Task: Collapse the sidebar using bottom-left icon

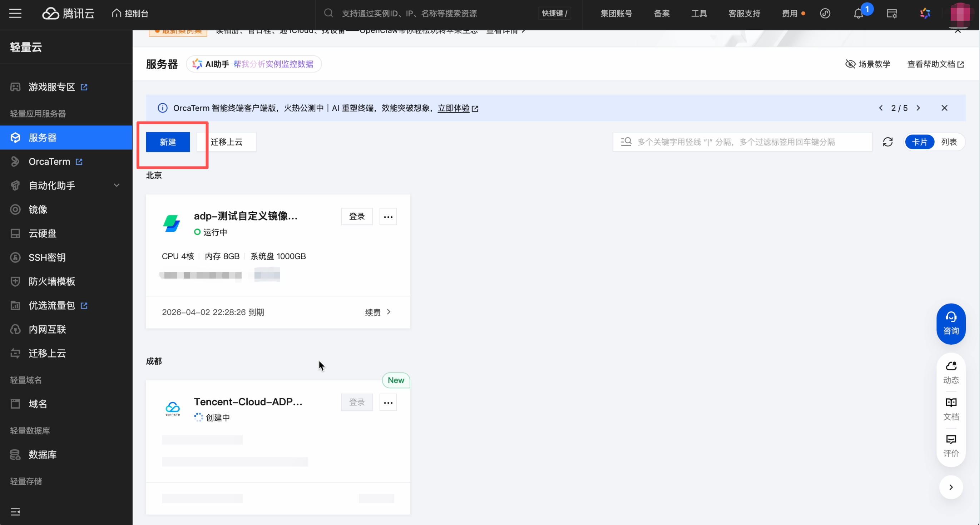Action: (15, 512)
